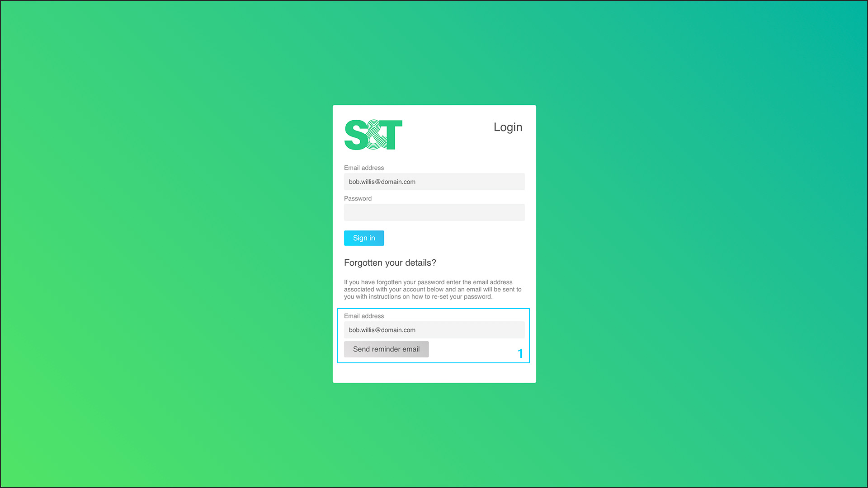
Task: Toggle the Send reminder email action
Action: (x=387, y=349)
